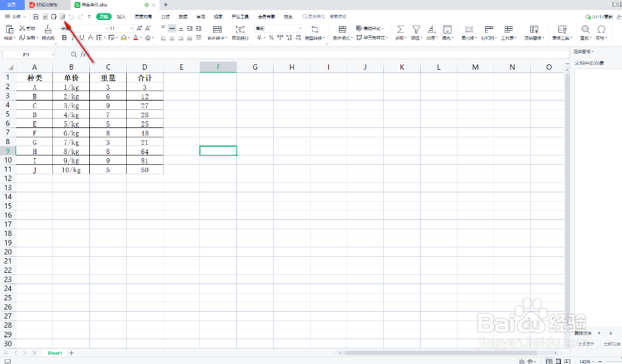Open the zoom level 145% dropdown

pos(586,361)
